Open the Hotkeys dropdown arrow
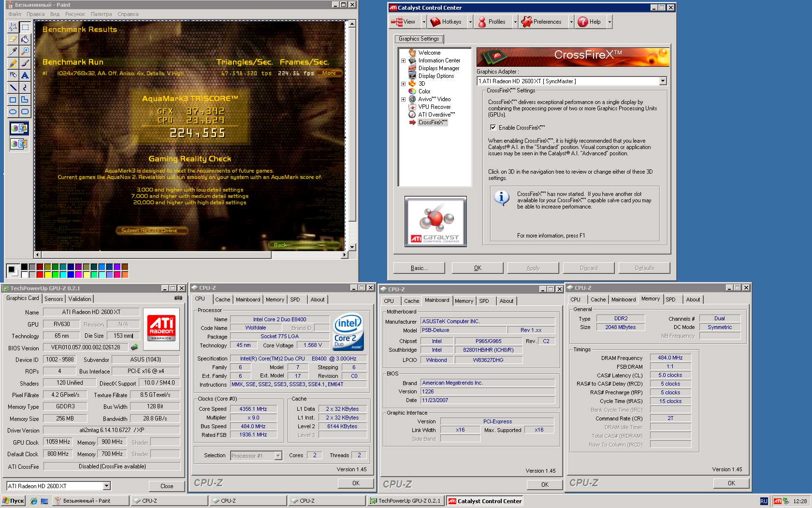This screenshot has height=508, width=812. coord(470,22)
